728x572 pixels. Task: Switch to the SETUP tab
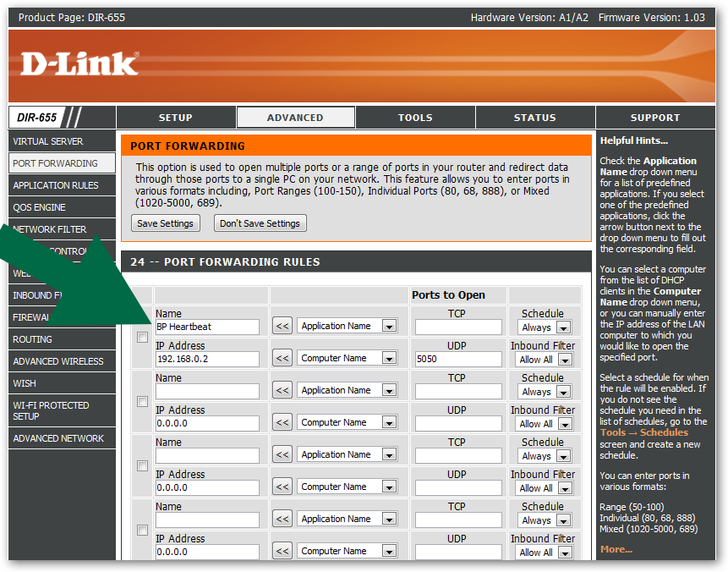coord(176,118)
